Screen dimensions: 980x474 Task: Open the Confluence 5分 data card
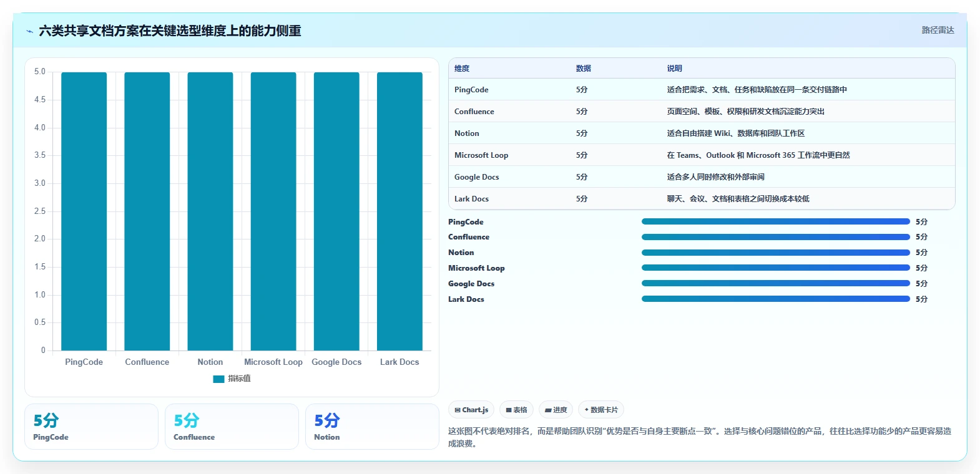pyautogui.click(x=232, y=427)
